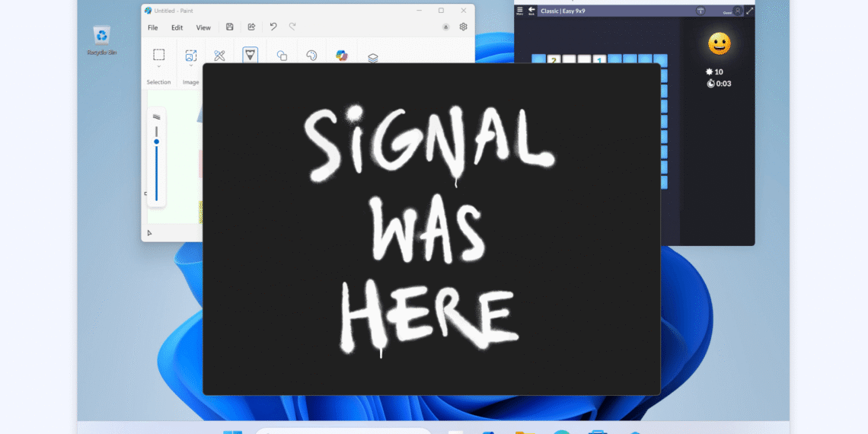The image size is (868, 434).
Task: Click the Save icon in Paint
Action: click(230, 27)
